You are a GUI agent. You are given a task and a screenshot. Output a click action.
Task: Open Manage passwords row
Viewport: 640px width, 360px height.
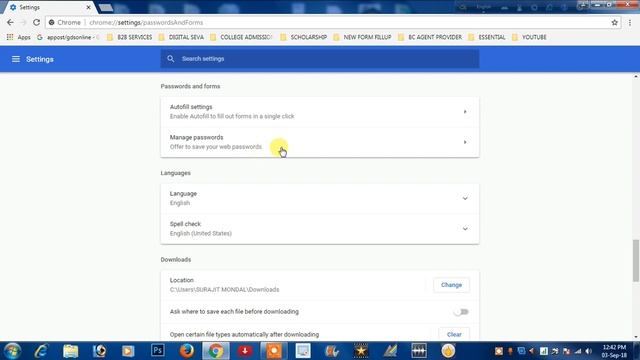pos(320,142)
